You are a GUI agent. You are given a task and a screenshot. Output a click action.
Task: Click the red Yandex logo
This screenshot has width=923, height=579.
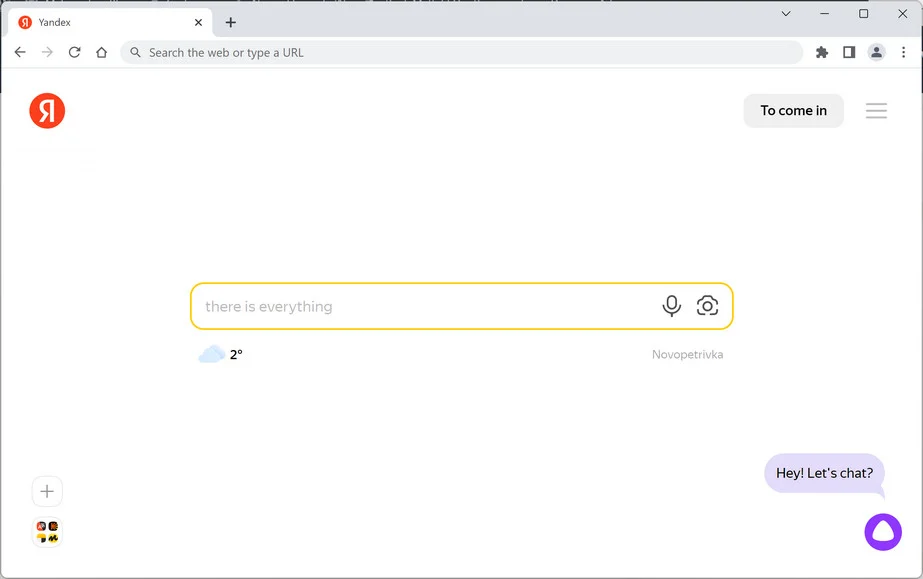[x=47, y=111]
